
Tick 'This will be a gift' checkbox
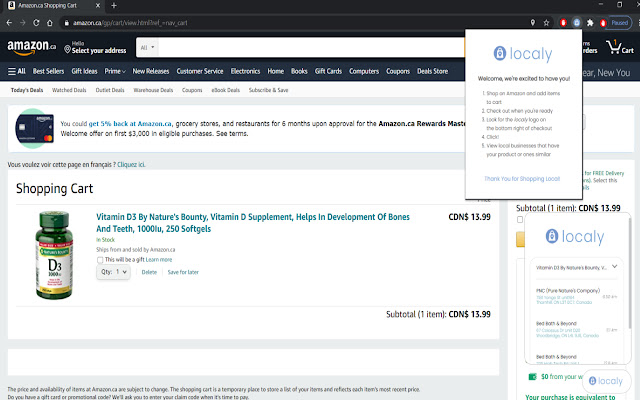[x=100, y=260]
